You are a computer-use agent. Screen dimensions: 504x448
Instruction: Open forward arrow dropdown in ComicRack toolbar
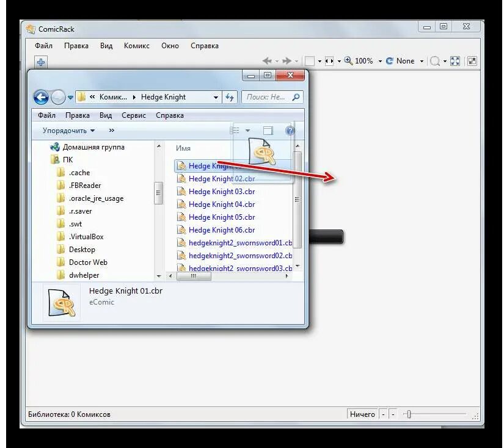pyautogui.click(x=296, y=61)
